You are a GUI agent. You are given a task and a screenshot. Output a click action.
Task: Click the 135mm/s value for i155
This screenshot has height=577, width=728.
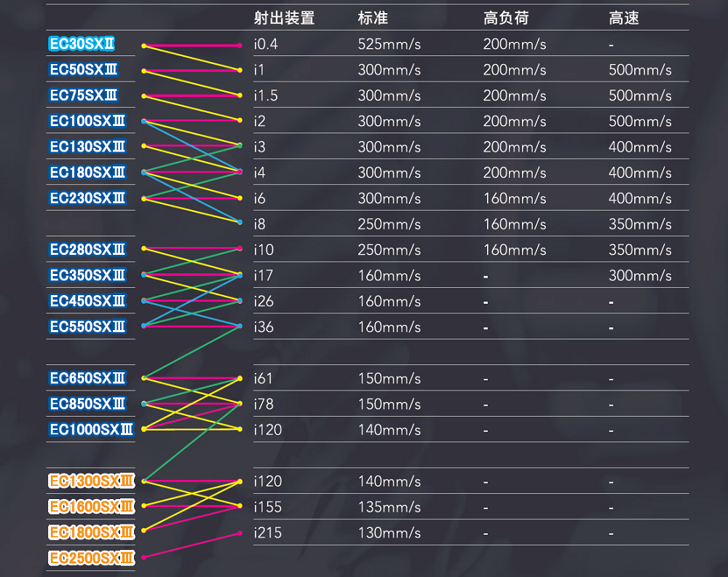point(389,507)
